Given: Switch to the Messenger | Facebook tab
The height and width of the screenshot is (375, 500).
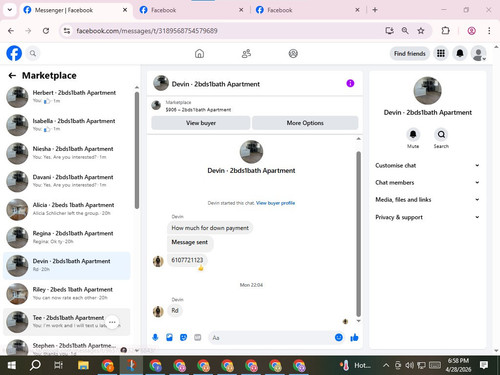Looking at the screenshot, I should (x=76, y=10).
